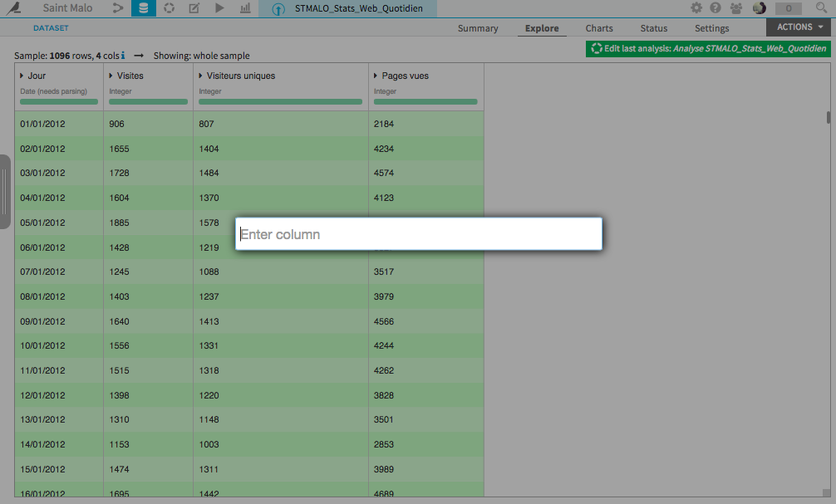
Task: Click the sample info 'i' link
Action: (x=123, y=56)
